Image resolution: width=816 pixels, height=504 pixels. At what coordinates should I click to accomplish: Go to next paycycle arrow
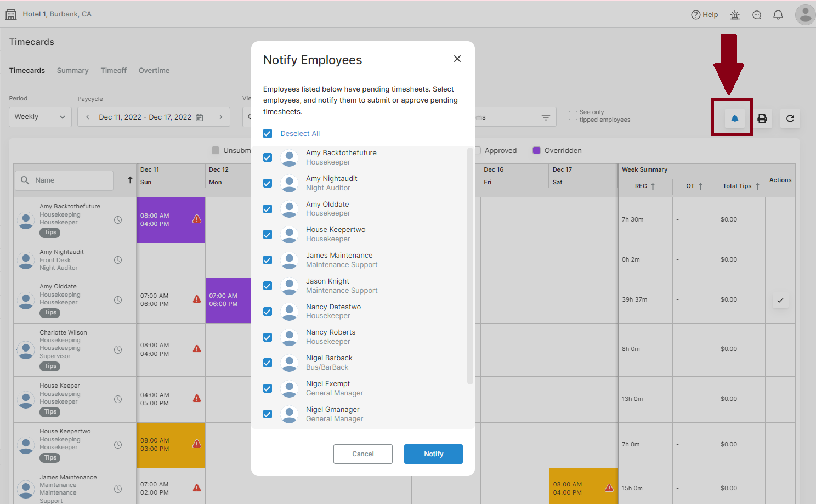(x=221, y=117)
